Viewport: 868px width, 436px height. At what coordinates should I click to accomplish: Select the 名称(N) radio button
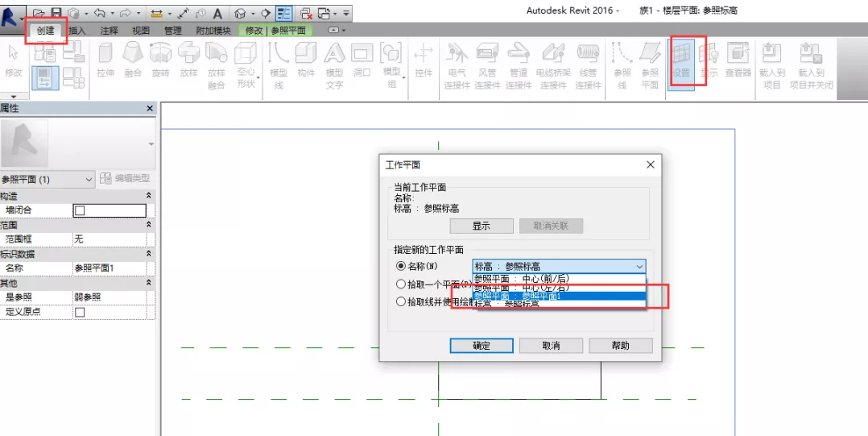401,266
